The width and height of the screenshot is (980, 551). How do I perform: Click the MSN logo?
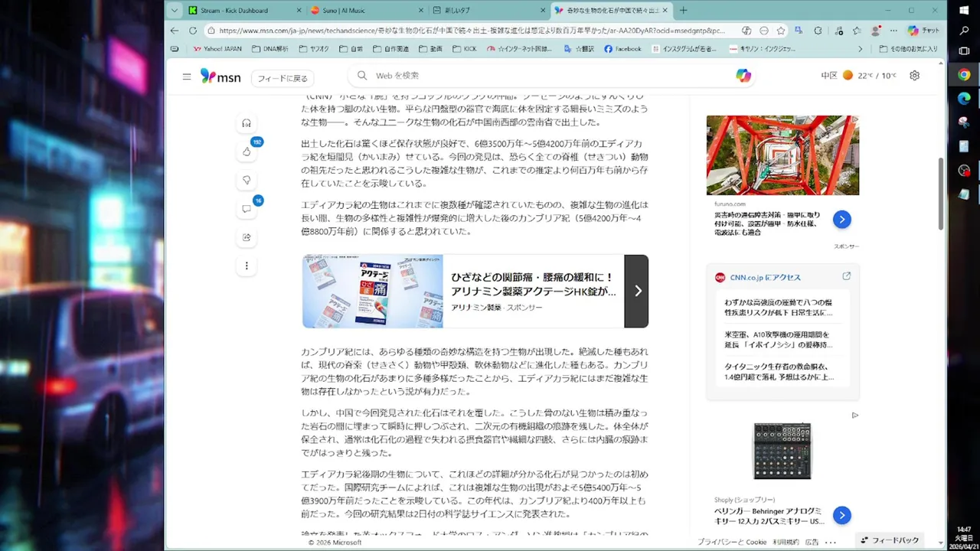coord(220,76)
